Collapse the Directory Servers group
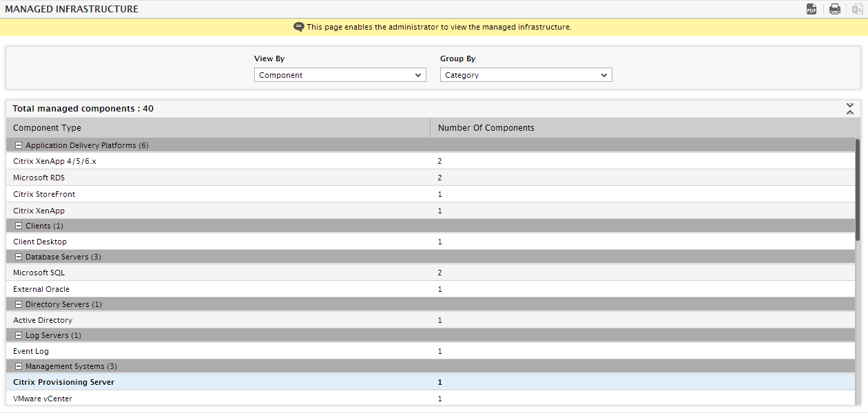Image resolution: width=868 pixels, height=413 pixels. pos(19,304)
